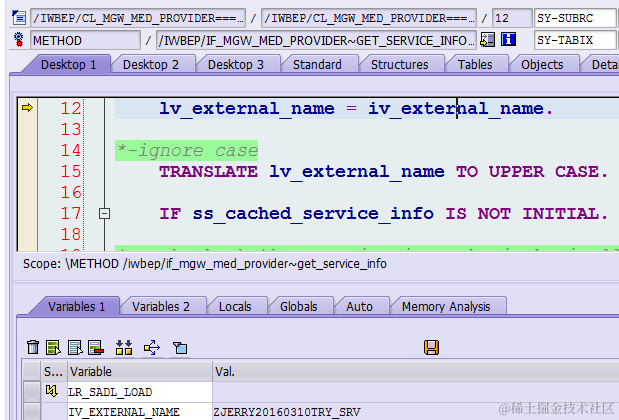Screen dimensions: 619x420
Task: Click the blue box with funnel icon
Action: pos(180,348)
